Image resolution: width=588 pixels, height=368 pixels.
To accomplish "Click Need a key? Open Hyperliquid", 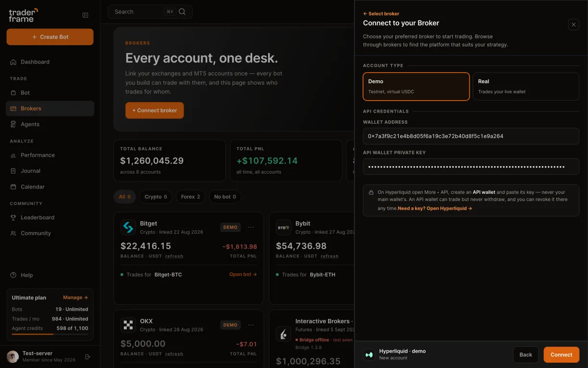I will [435, 208].
